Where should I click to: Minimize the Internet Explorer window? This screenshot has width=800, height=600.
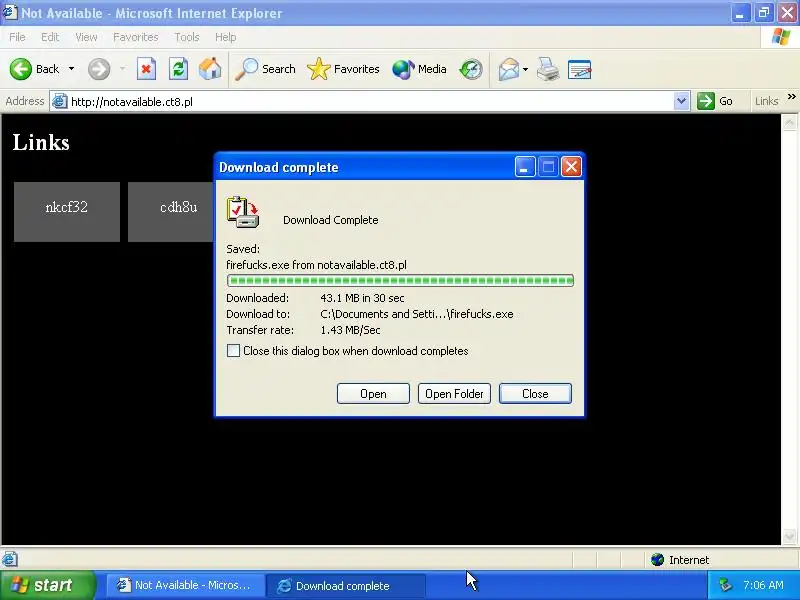coord(740,13)
